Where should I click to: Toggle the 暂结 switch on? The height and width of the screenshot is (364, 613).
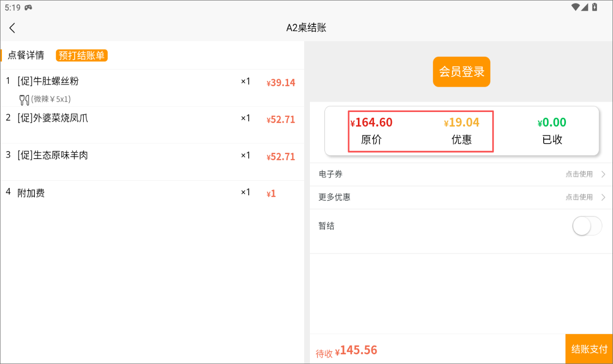[587, 226]
